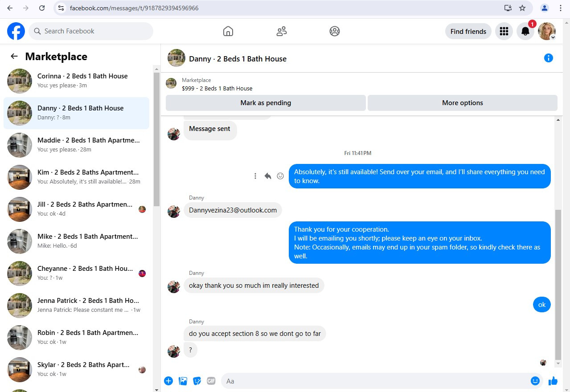Click the Mark as pending button
This screenshot has height=392, width=570.
tap(266, 103)
